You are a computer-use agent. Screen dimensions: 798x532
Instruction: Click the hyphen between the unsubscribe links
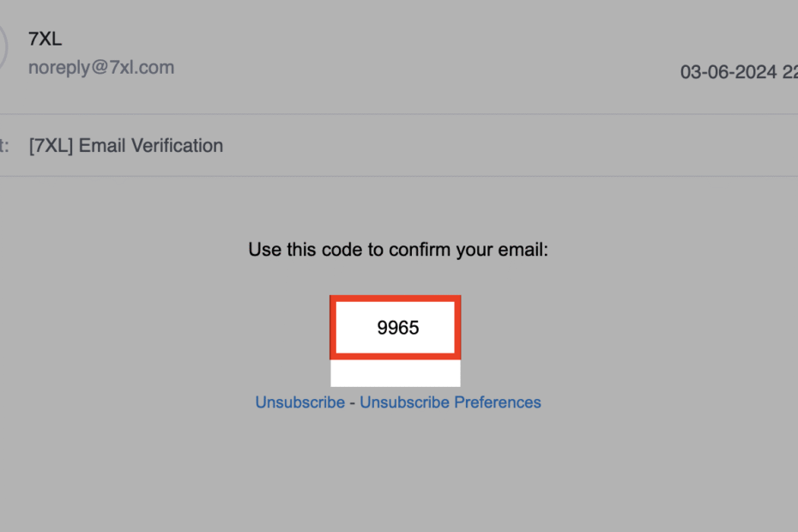coord(352,402)
